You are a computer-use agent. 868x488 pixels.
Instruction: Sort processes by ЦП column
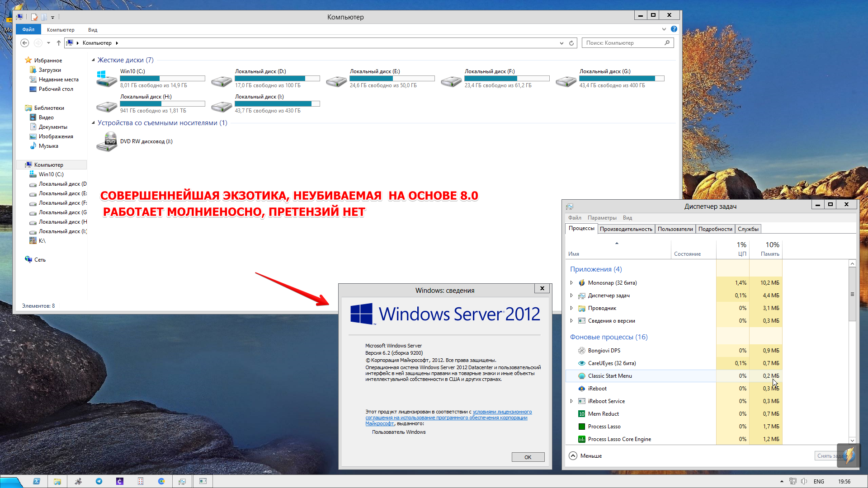coord(732,249)
